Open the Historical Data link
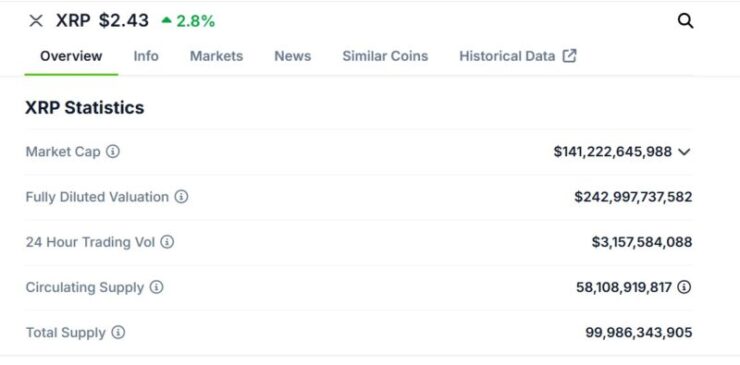740x365 pixels. click(507, 56)
